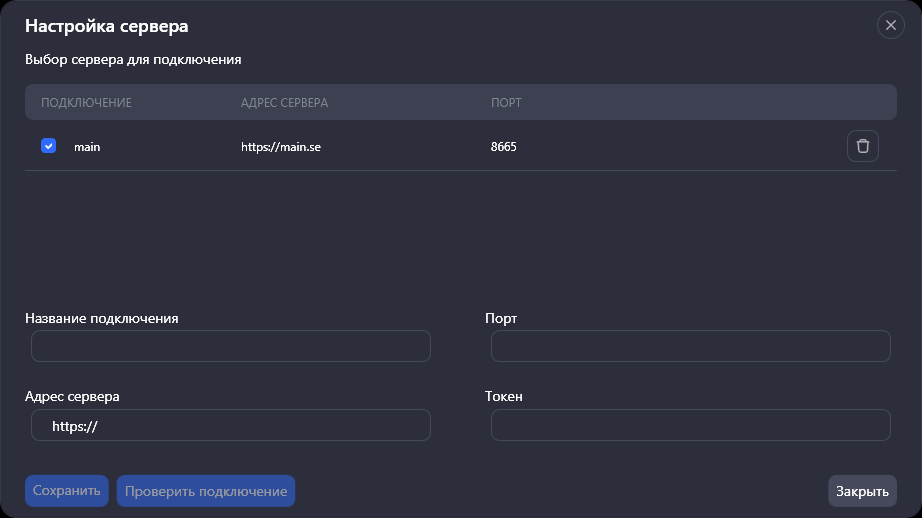The width and height of the screenshot is (922, 518).
Task: Click the Адрес сервера field label
Action: point(72,396)
